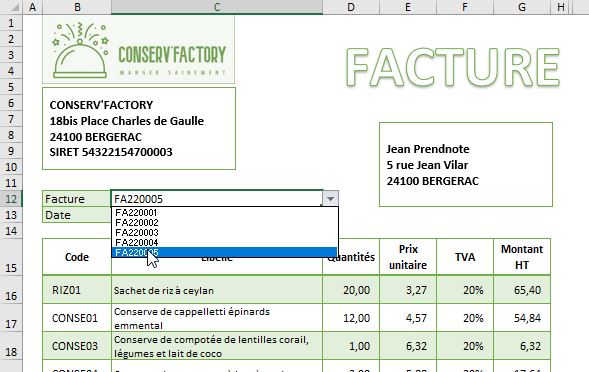Select the Date label cell

(x=77, y=215)
